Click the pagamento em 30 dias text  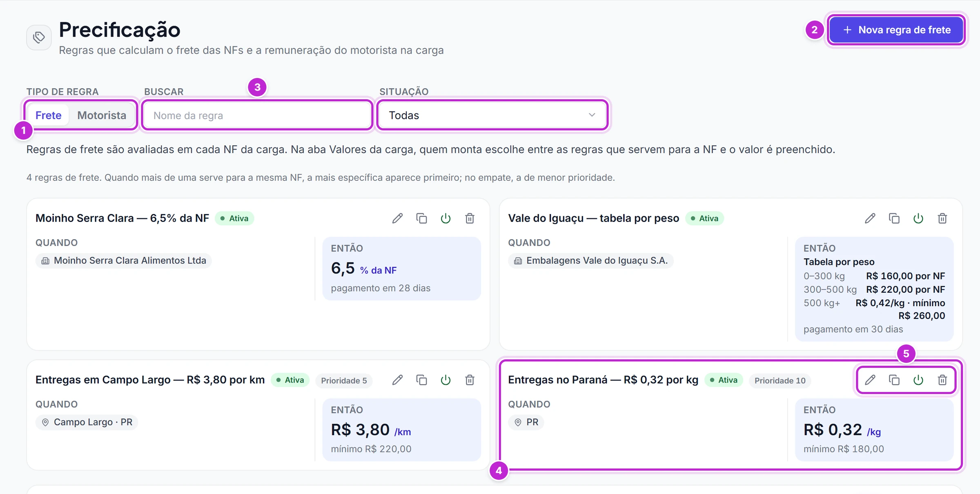[853, 329]
